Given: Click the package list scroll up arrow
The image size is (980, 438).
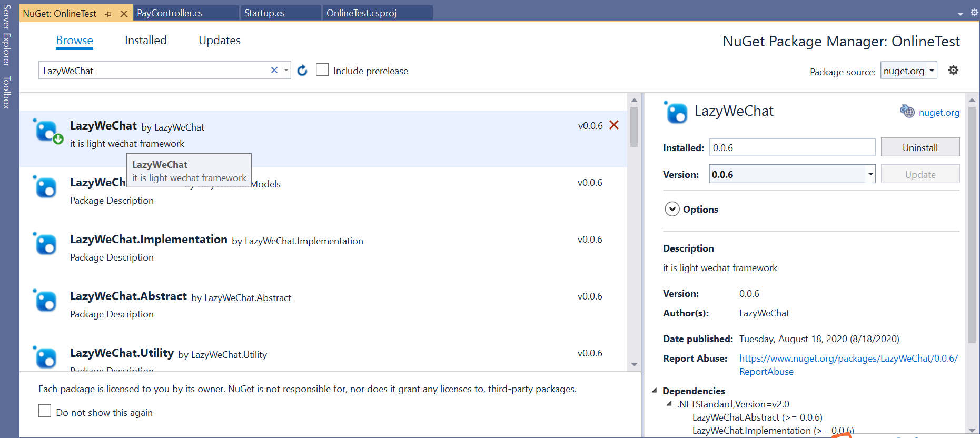Looking at the screenshot, I should pos(634,100).
